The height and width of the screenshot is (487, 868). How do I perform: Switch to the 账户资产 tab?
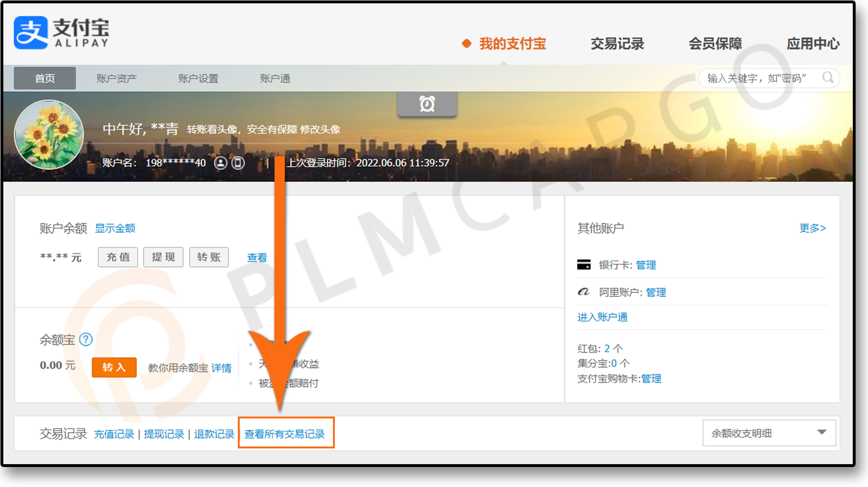click(x=117, y=79)
